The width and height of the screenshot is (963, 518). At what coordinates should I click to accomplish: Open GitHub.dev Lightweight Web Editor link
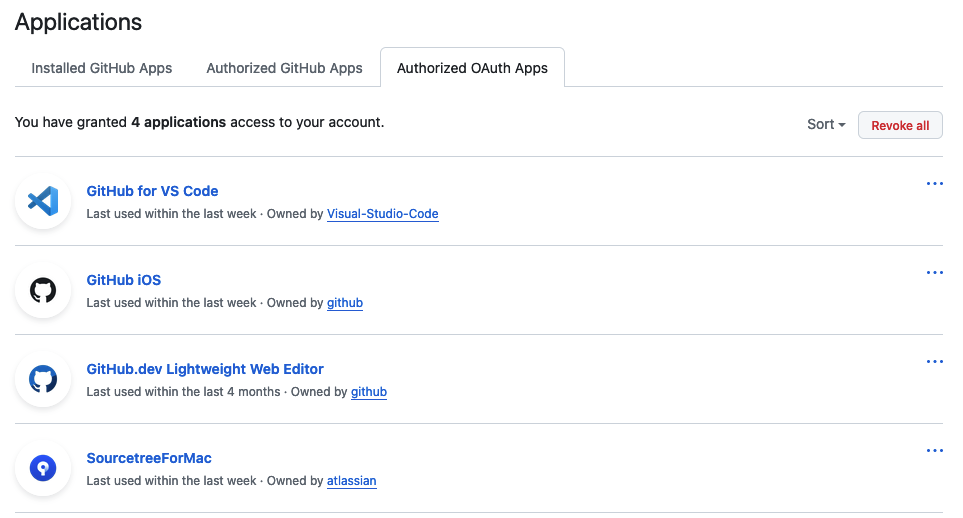pyautogui.click(x=205, y=369)
